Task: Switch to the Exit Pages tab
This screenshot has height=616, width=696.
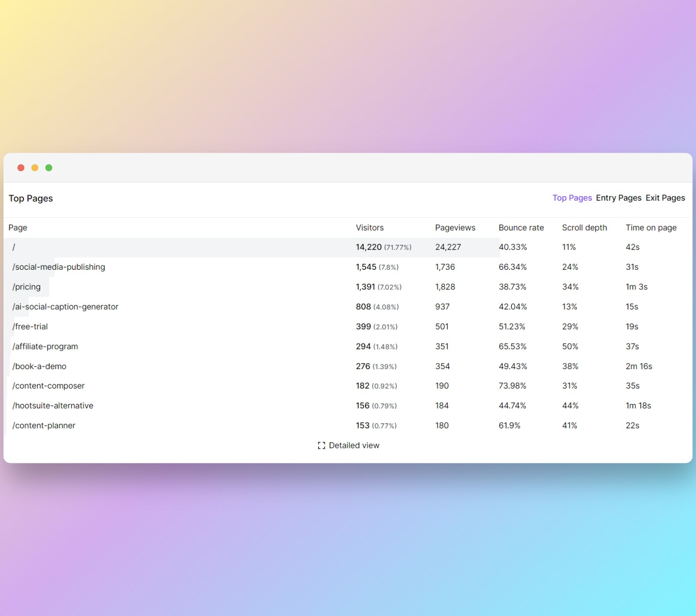Action: pos(665,198)
